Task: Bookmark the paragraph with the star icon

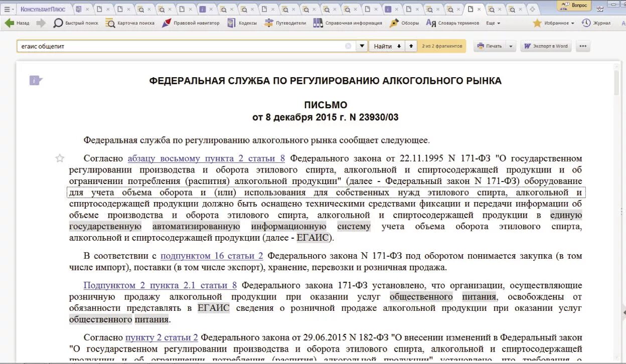Action: click(x=60, y=158)
